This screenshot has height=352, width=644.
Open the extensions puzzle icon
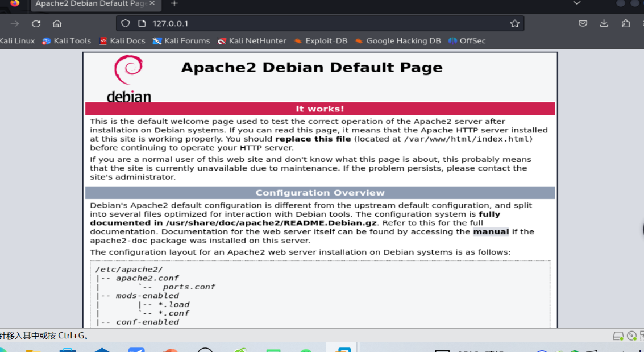[x=626, y=23]
